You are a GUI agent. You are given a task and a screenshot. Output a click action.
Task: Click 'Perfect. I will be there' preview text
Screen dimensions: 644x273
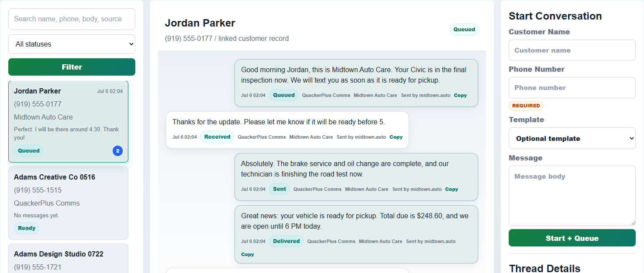[66, 133]
